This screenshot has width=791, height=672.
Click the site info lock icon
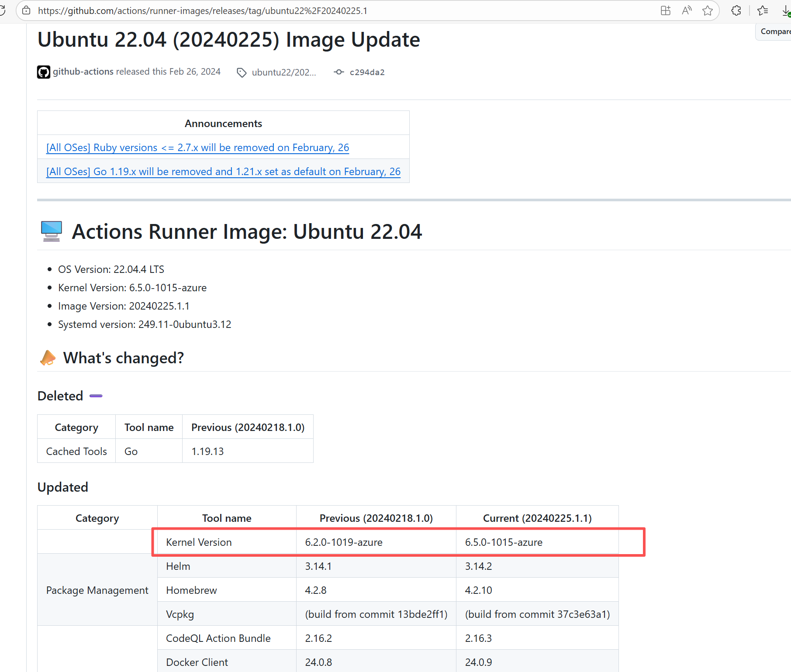point(26,10)
